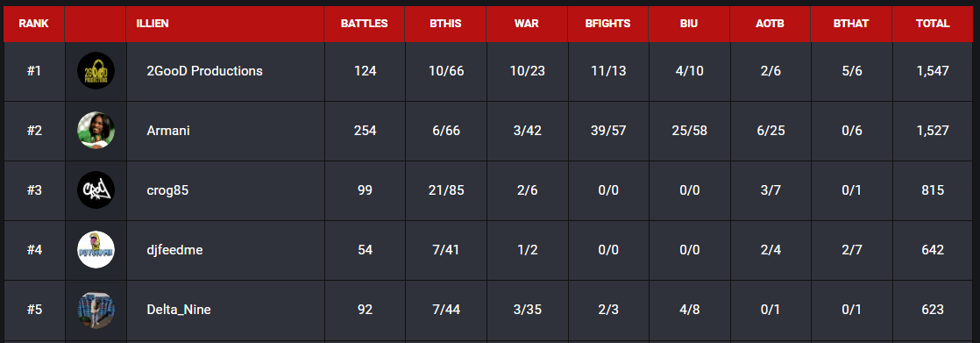Sort by the BTHIS column header
This screenshot has height=343, width=980.
click(445, 24)
